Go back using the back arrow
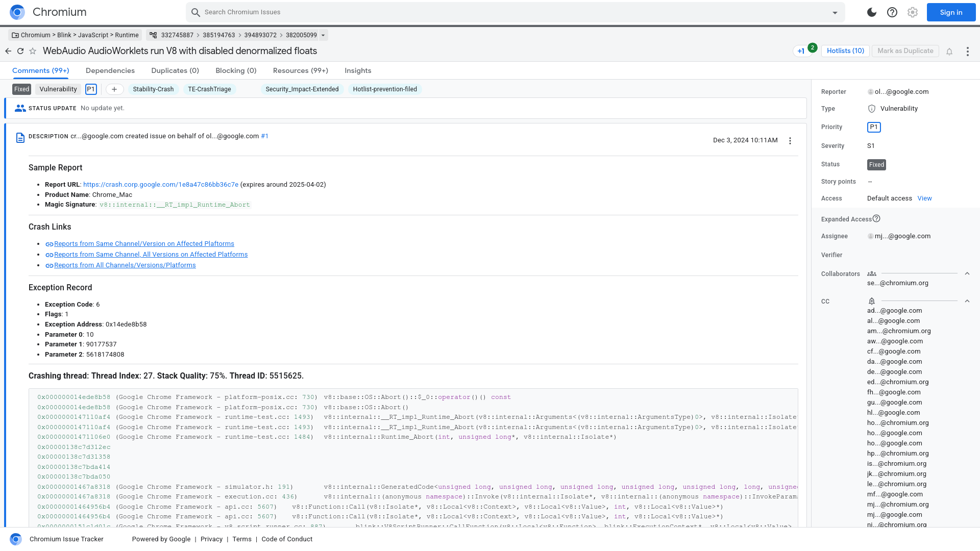Viewport: 980px width, 551px height. coord(8,51)
